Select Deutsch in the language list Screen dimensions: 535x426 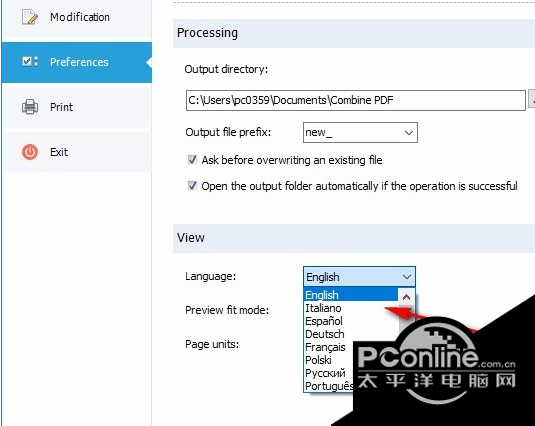pyautogui.click(x=351, y=334)
